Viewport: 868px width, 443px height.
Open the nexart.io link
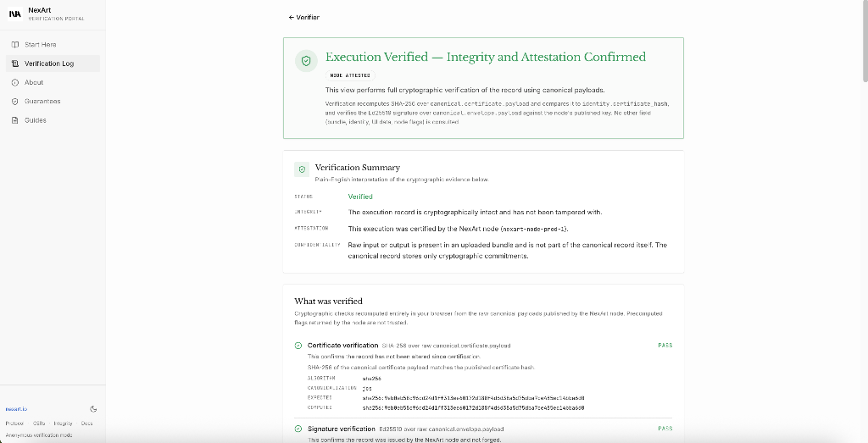tap(16, 409)
